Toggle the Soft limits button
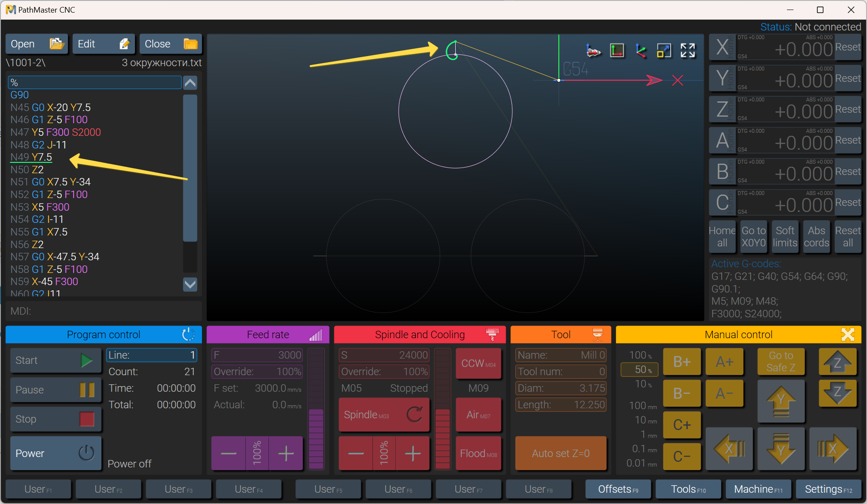Screen dimensions: 867x504 pyautogui.click(x=785, y=237)
